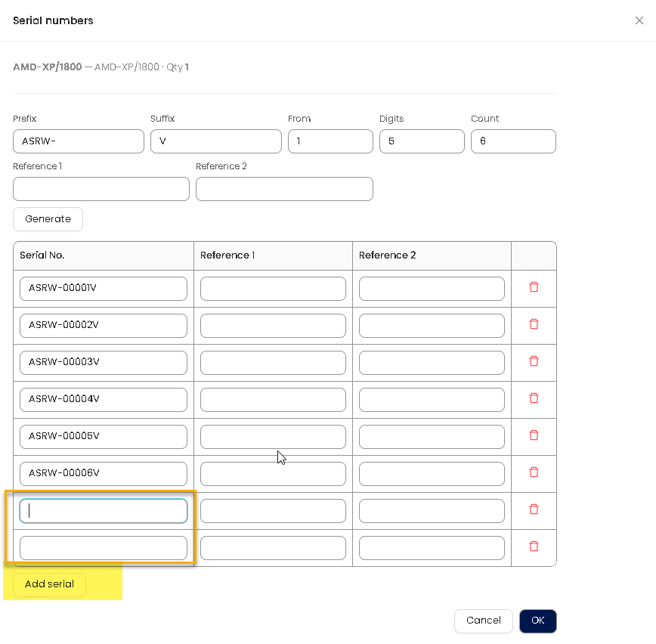Cancel the serial numbers dialog
Screen dimensions: 656x644
pyautogui.click(x=483, y=621)
